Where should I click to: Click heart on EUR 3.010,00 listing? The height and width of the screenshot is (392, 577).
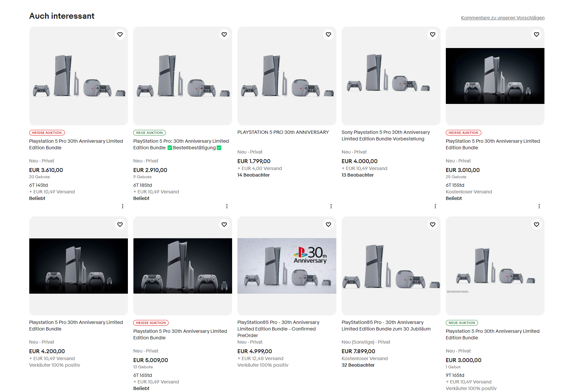click(x=537, y=35)
